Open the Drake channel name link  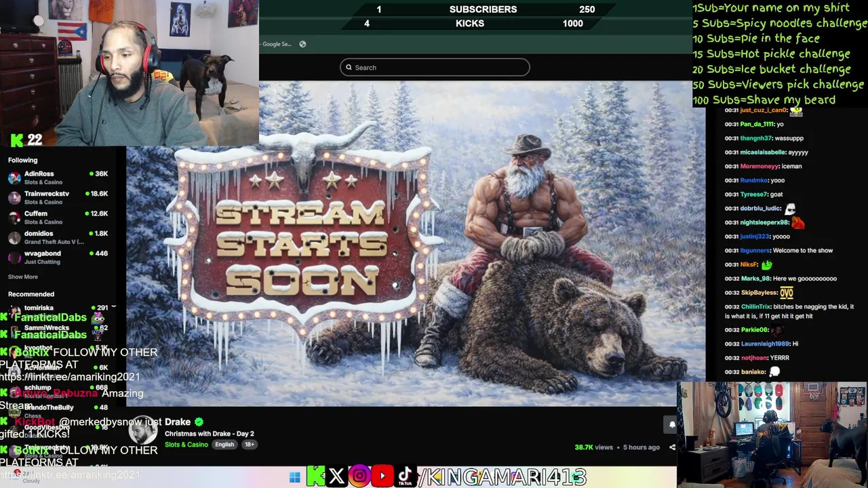178,422
